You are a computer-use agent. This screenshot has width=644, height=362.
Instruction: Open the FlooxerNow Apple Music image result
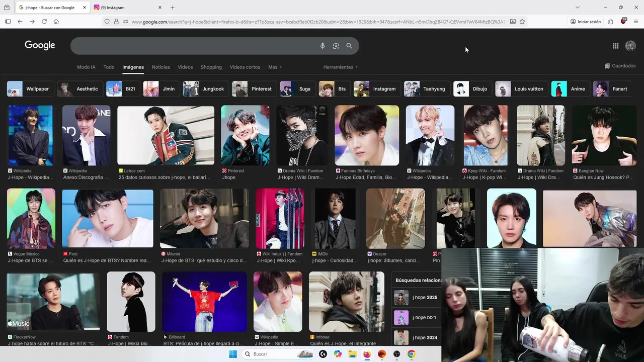[x=53, y=302]
